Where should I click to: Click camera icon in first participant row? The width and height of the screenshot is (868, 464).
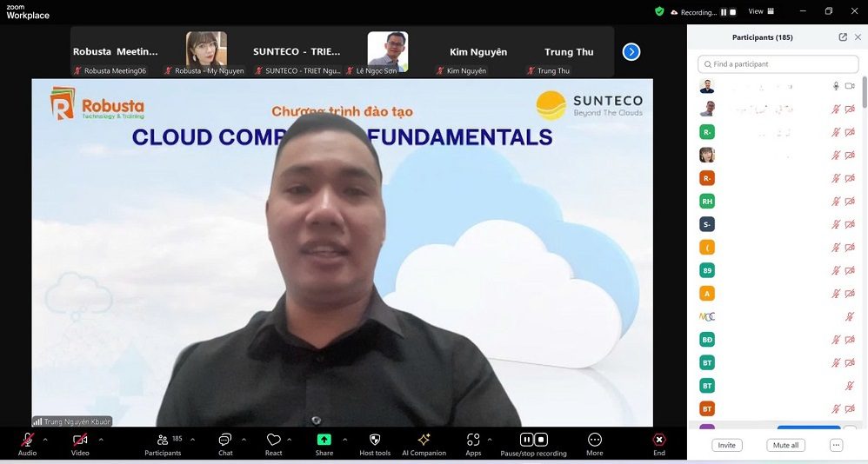pyautogui.click(x=850, y=86)
